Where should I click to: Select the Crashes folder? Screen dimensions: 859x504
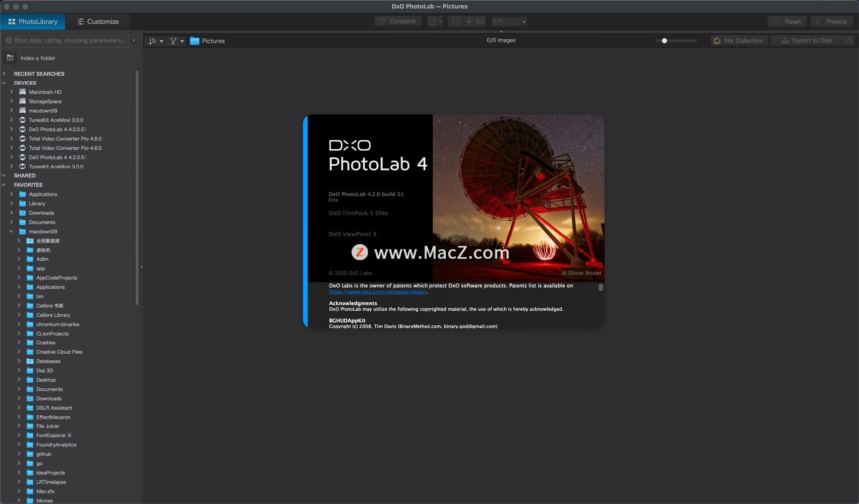46,343
